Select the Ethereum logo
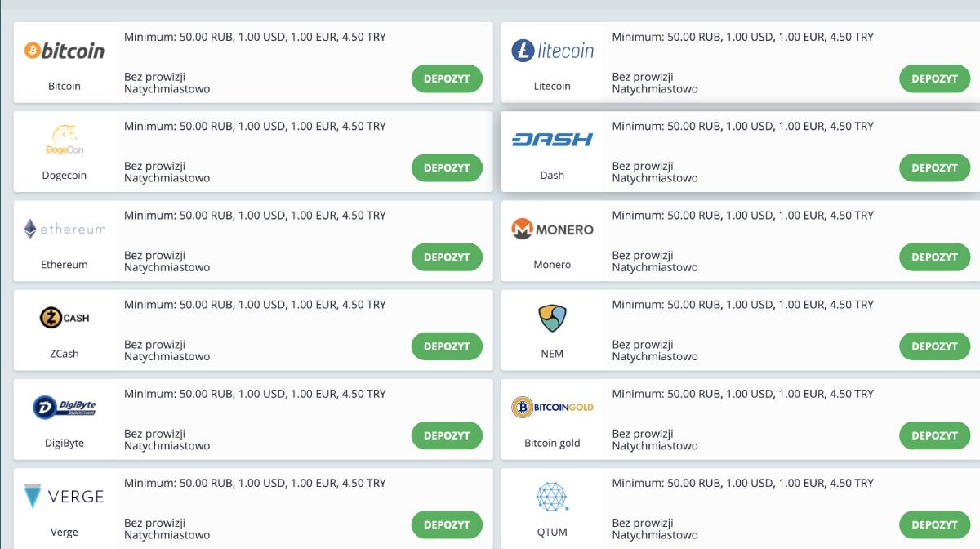980x549 pixels. click(65, 229)
